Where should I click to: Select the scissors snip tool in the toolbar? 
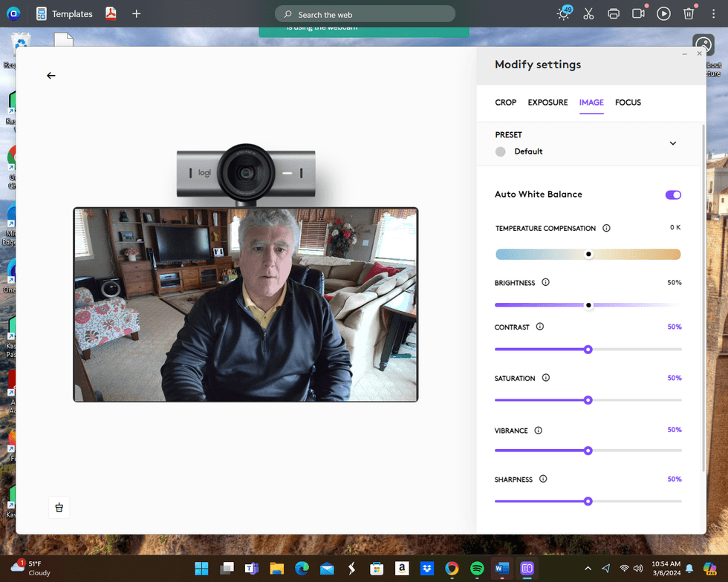588,13
